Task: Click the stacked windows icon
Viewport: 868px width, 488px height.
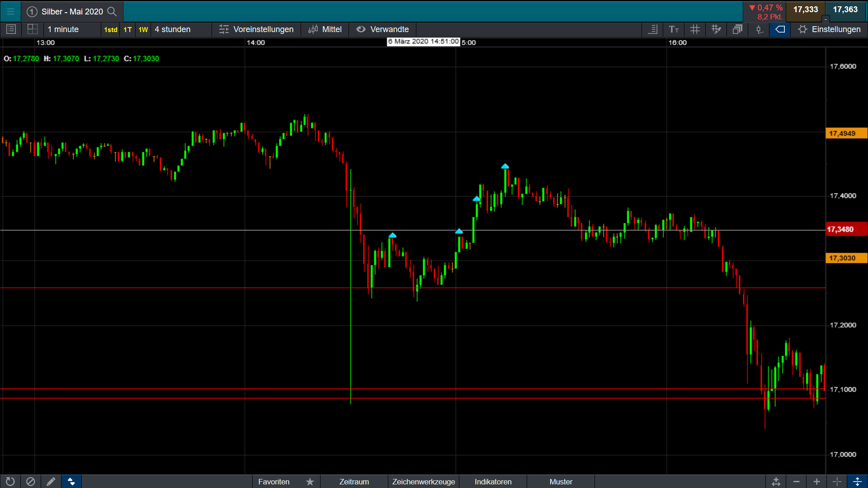Action: coord(737,29)
